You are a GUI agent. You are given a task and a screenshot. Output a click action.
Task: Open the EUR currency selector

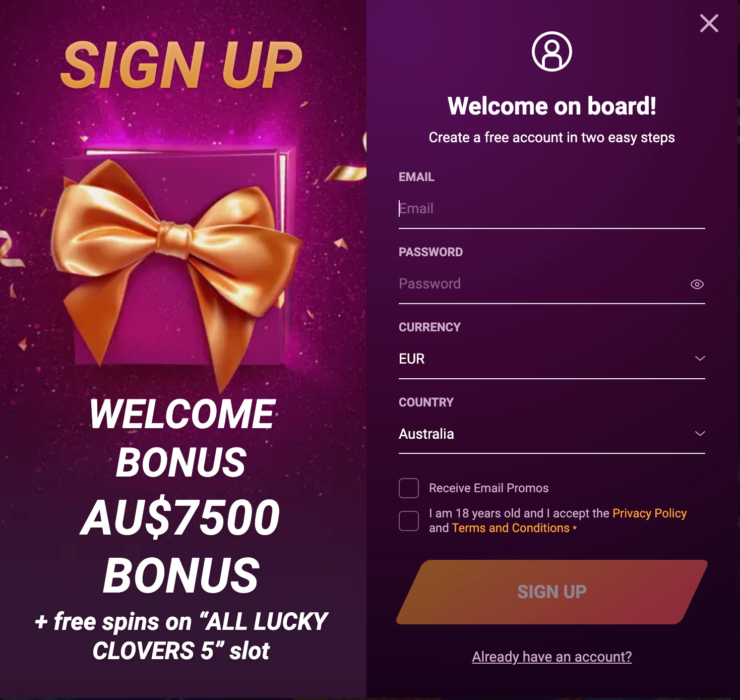pyautogui.click(x=551, y=359)
